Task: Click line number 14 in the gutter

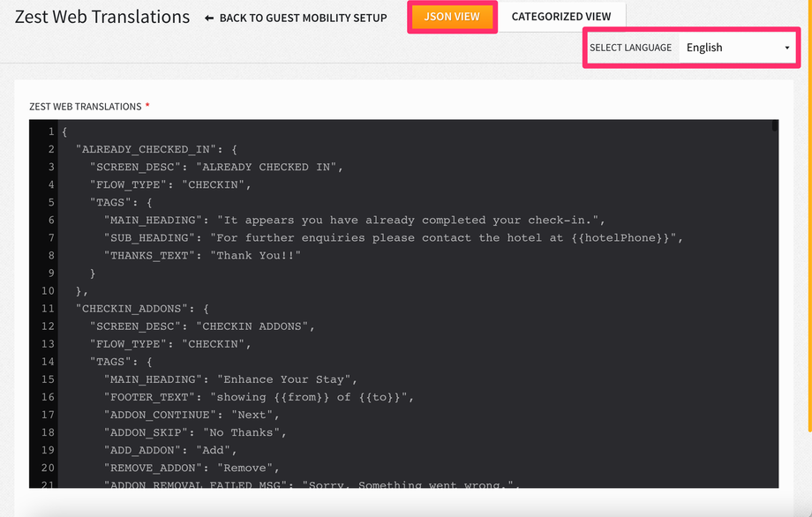Action: (48, 362)
